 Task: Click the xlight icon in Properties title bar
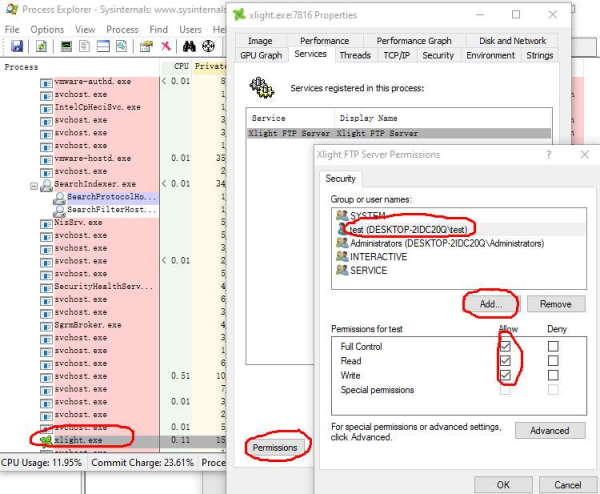[x=239, y=15]
